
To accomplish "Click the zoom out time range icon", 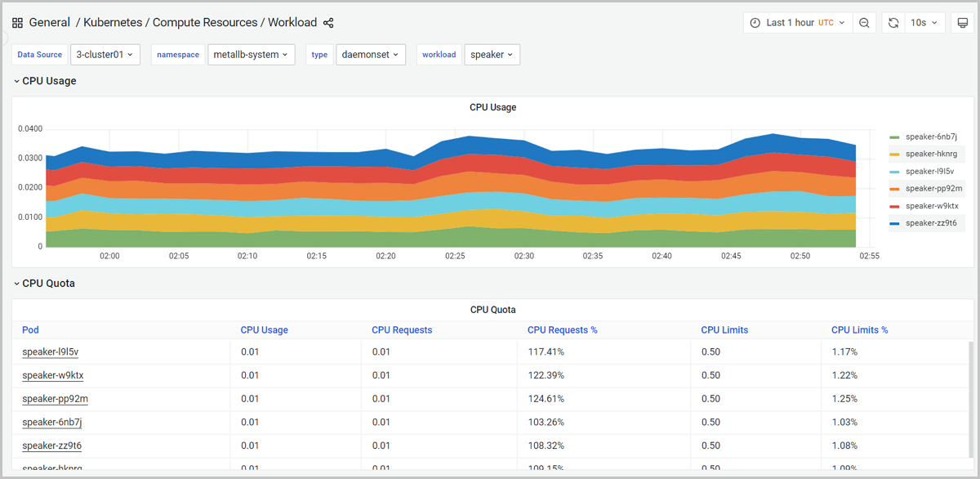I will [x=864, y=23].
